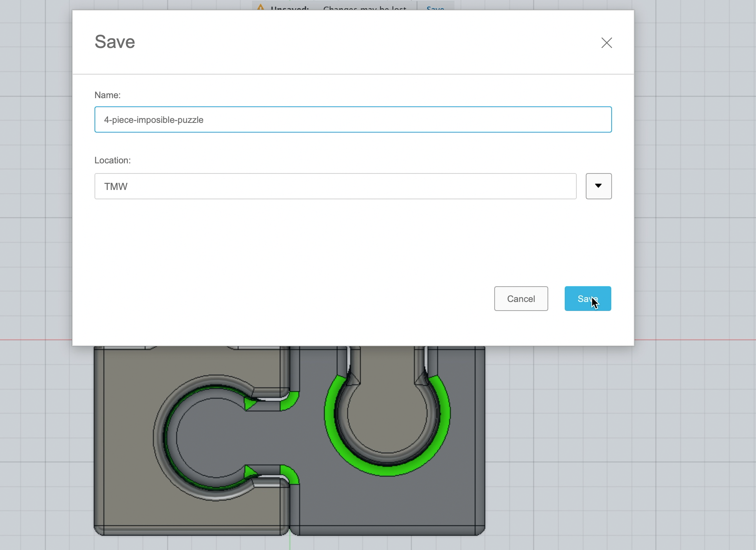
Task: Click the red horizontal axis line at right
Action: (x=694, y=340)
